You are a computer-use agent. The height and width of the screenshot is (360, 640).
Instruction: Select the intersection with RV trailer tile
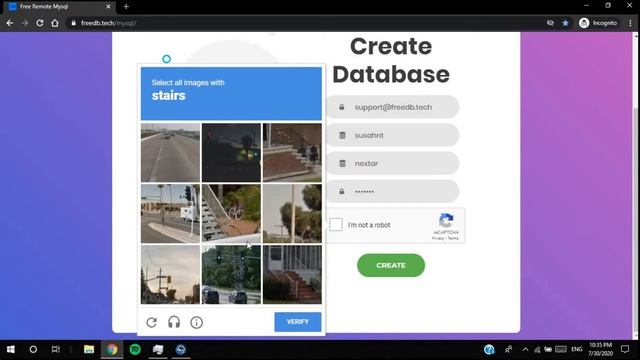[x=171, y=213]
